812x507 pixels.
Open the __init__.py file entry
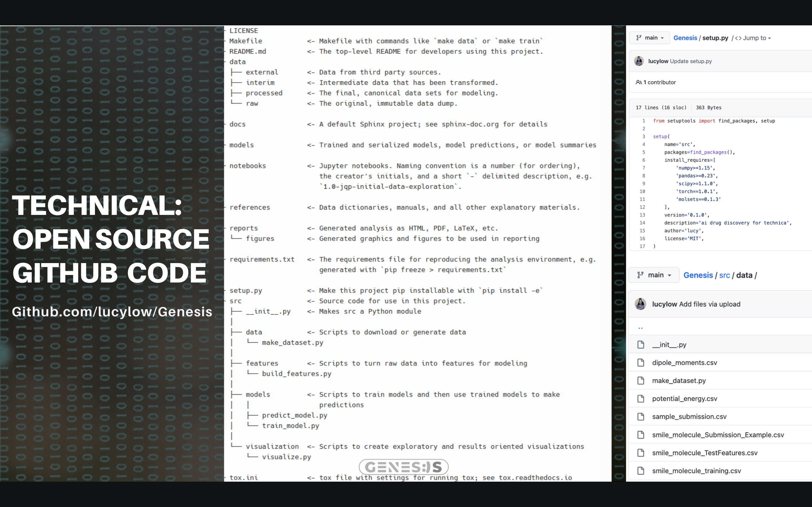(x=669, y=345)
